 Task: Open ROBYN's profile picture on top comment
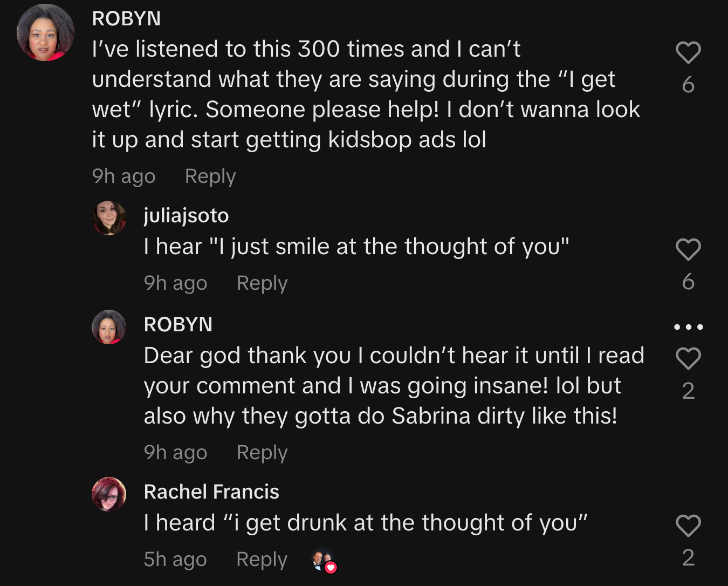[x=45, y=33]
